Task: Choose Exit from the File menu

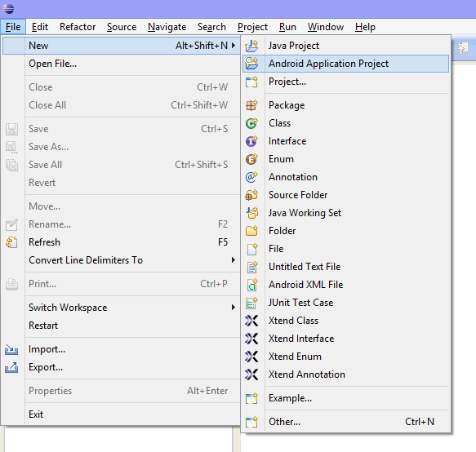Action: tap(121, 414)
